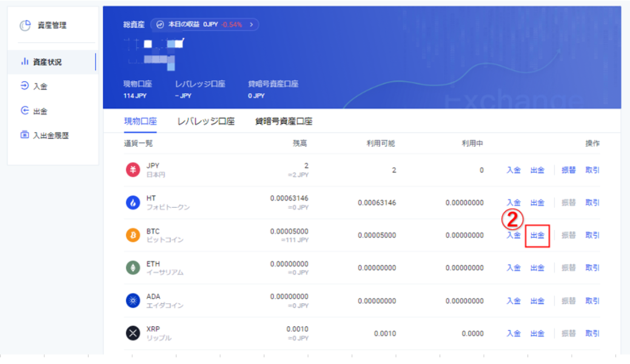This screenshot has height=364, width=630.
Task: Click the black XRP Ripple icon
Action: coord(133,333)
